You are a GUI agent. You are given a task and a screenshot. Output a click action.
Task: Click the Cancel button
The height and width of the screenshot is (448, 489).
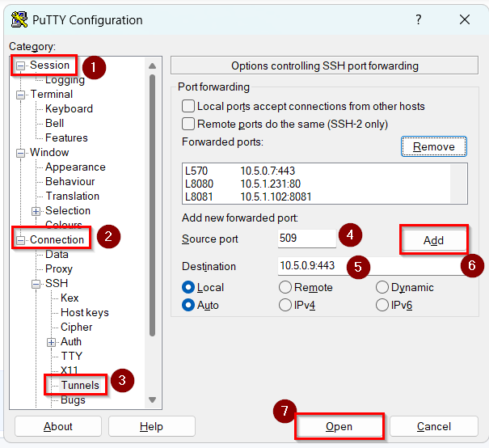[x=434, y=426]
